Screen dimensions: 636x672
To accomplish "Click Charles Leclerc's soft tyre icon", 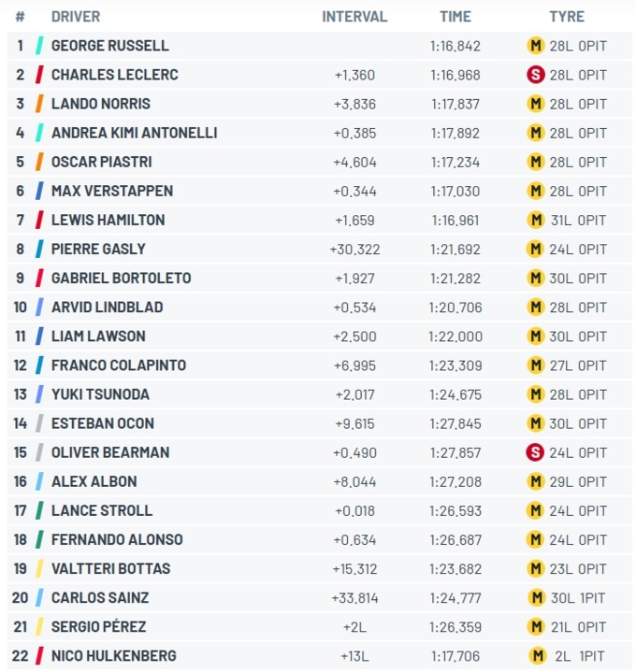I will (536, 75).
